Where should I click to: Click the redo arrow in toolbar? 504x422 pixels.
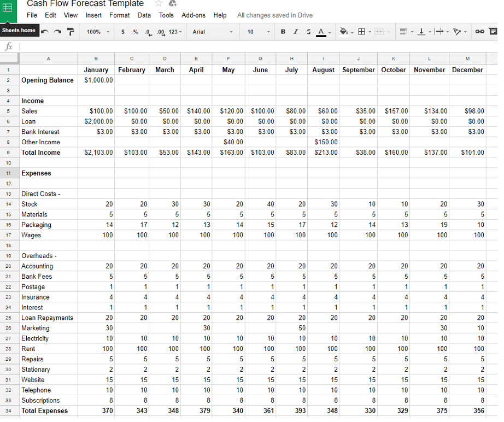point(57,32)
